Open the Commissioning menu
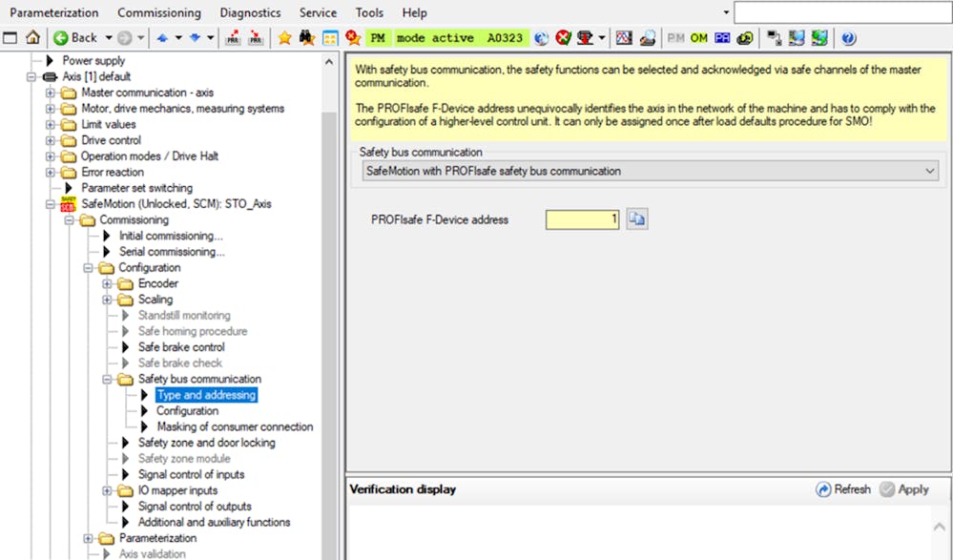Screen dimensions: 953x560 click(159, 12)
